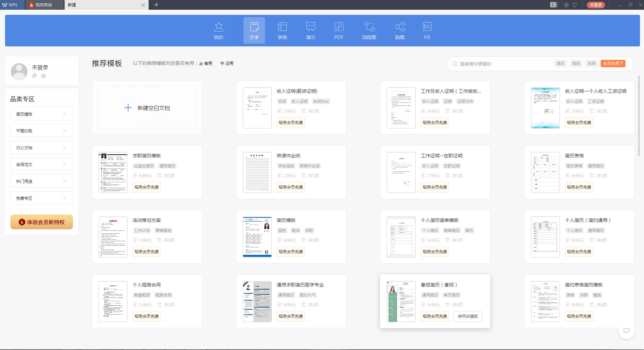
Task: Click the thumbs-up 有用 feedback icon
Action: (201, 64)
